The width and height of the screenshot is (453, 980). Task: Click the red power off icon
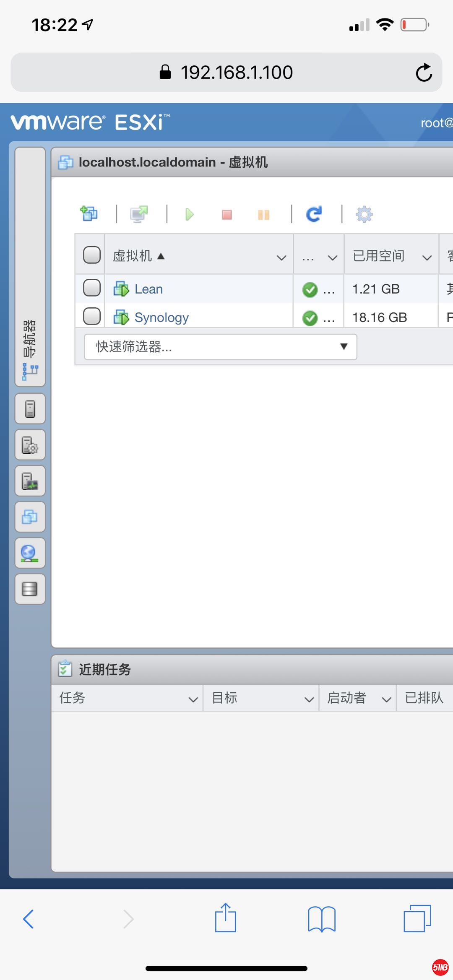pyautogui.click(x=227, y=215)
